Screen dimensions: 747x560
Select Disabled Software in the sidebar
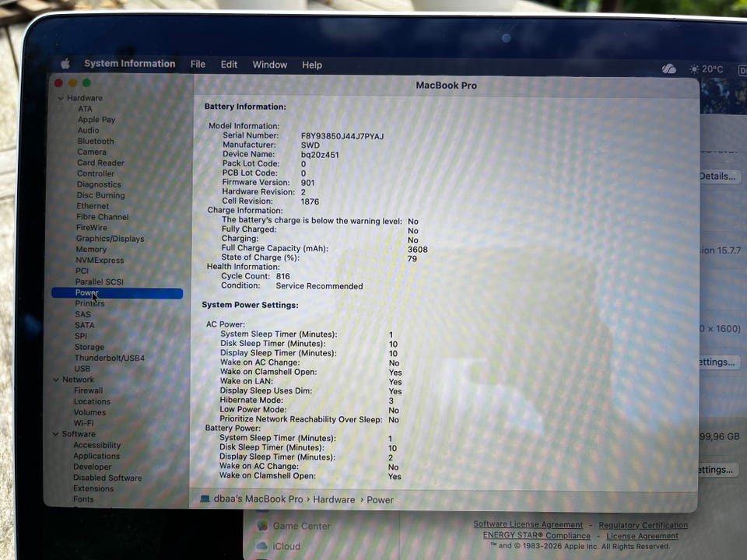click(x=107, y=478)
